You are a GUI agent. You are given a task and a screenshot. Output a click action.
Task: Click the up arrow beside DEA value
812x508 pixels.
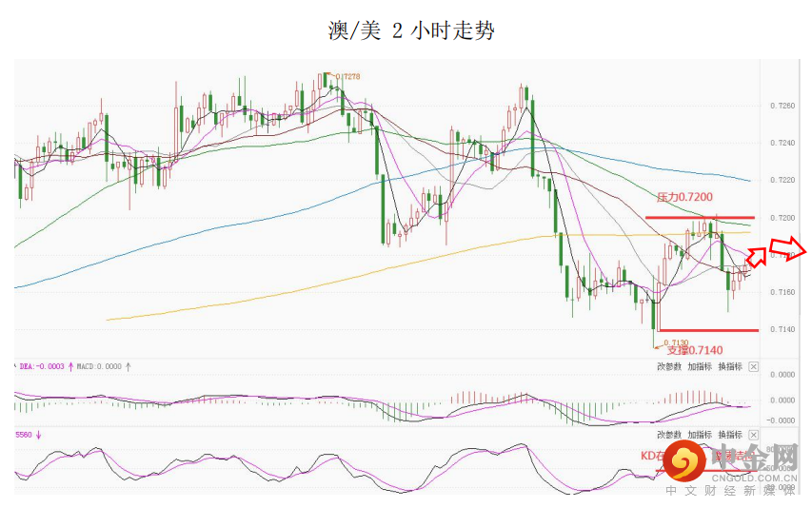click(69, 365)
